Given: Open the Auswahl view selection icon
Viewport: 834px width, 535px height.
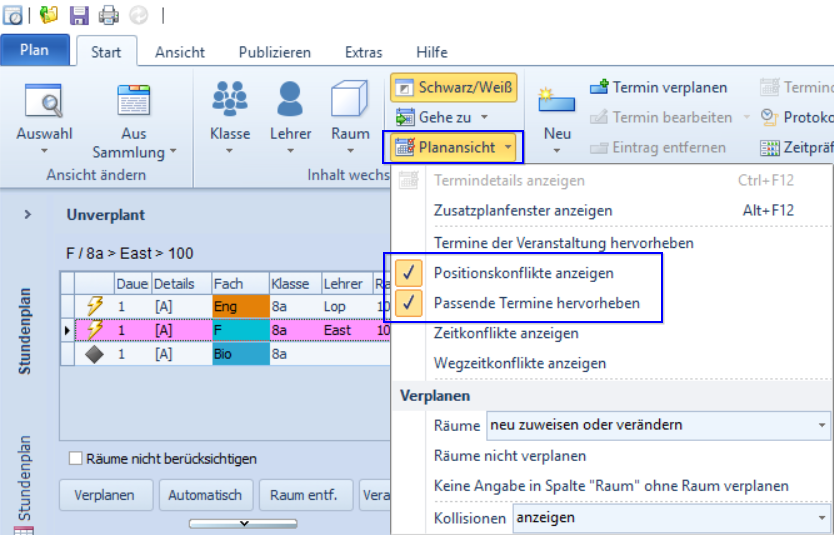Looking at the screenshot, I should tap(44, 101).
